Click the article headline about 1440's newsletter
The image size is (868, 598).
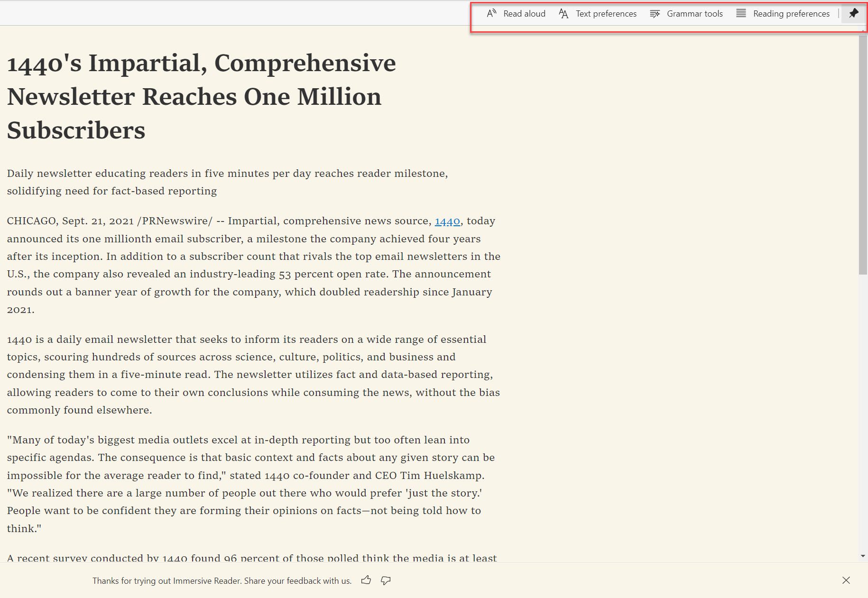pyautogui.click(x=202, y=97)
